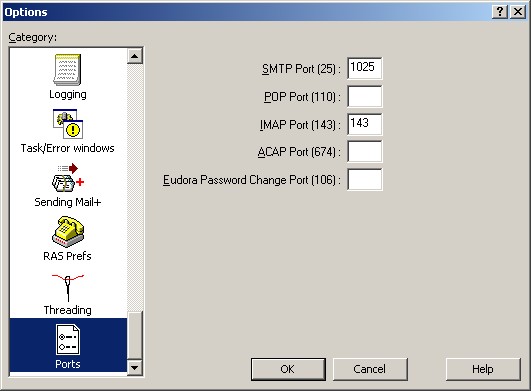Screen dimensions: 531x391
Task: Click the Threading category label
Action: point(68,310)
